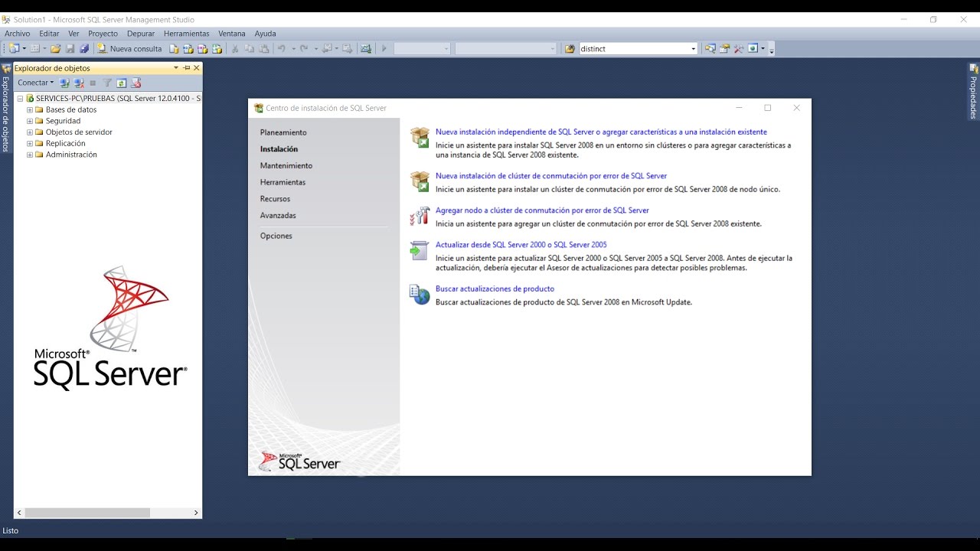The height and width of the screenshot is (551, 980).
Task: Open the New Project icon dropdown arrow
Action: click(x=24, y=48)
